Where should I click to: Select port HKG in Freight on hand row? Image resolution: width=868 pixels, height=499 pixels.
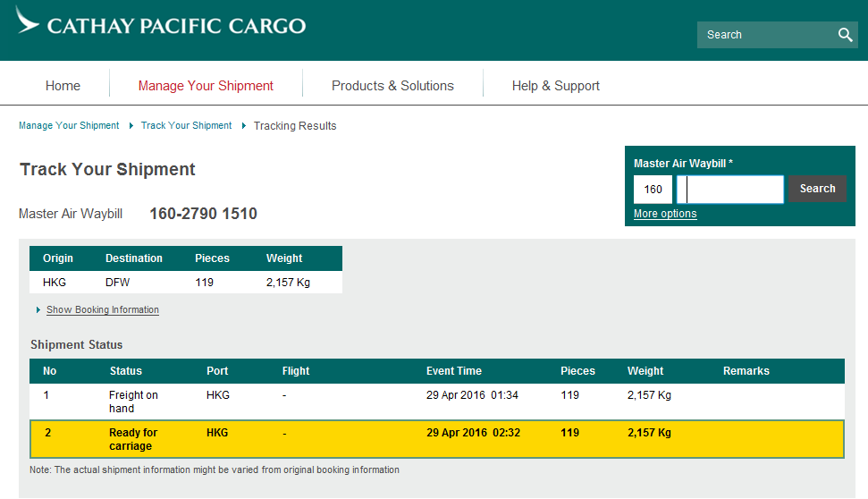pyautogui.click(x=217, y=395)
